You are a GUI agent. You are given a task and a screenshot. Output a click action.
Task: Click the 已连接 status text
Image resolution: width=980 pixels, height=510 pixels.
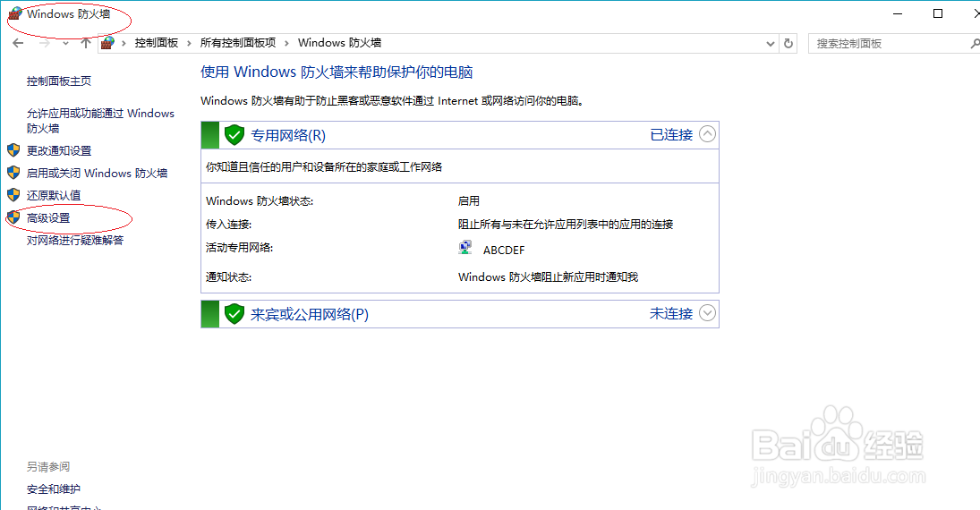coord(671,134)
